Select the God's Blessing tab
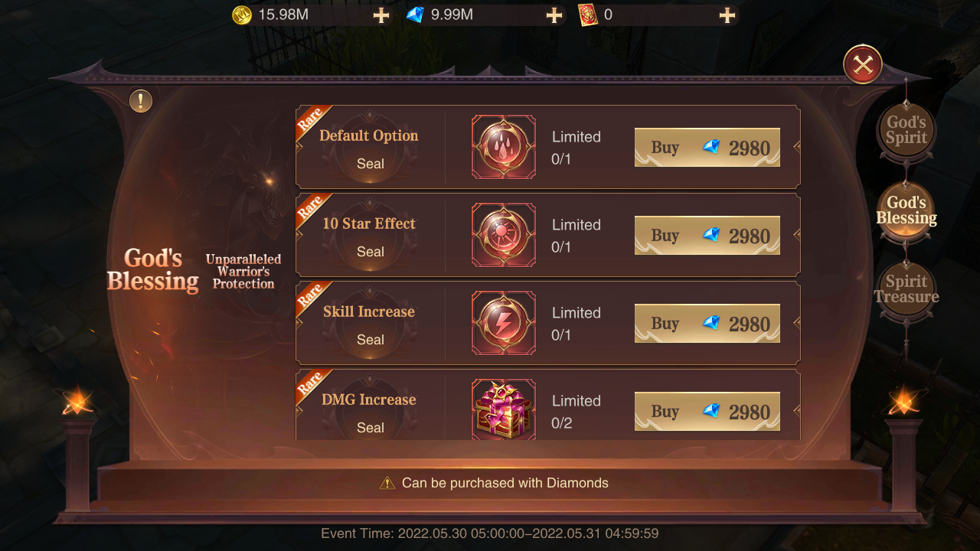 click(906, 210)
